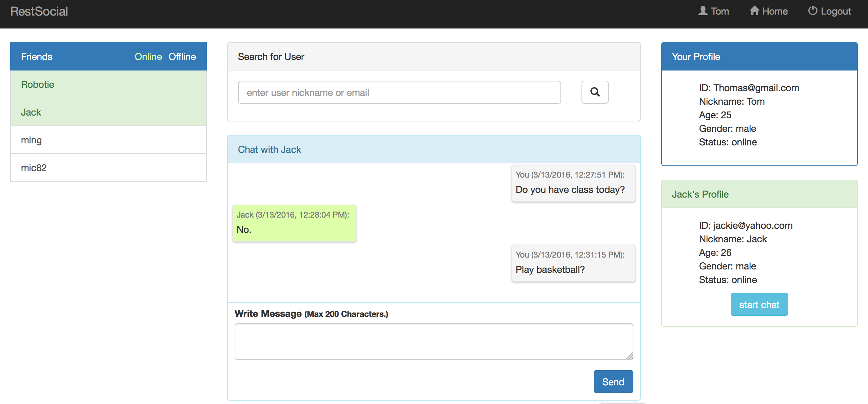Click the "Jack's Profile" panel header
The image size is (868, 404).
(759, 194)
